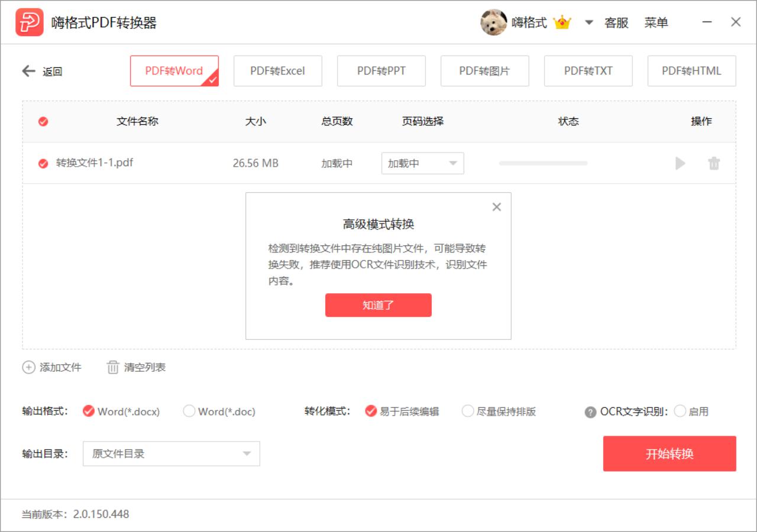
Task: Expand the 输出目录 dropdown showing 原文件目录
Action: pos(171,454)
